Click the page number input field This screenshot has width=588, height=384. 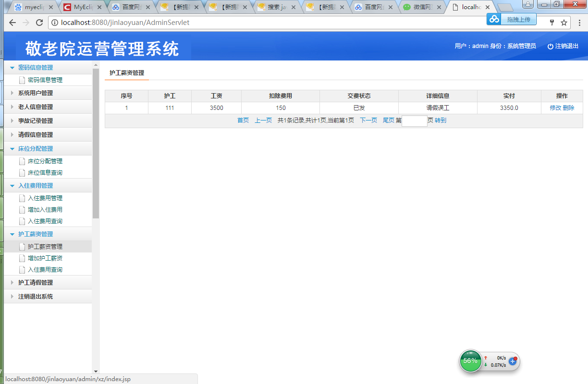[x=415, y=121]
